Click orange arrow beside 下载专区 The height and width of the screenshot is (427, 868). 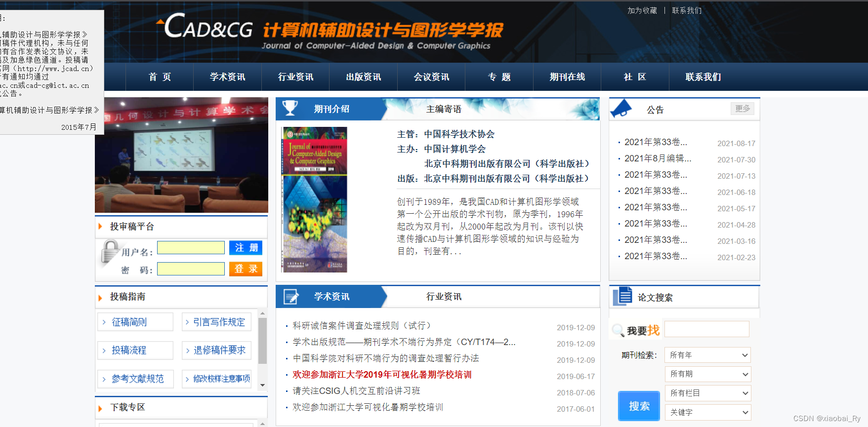click(x=100, y=408)
